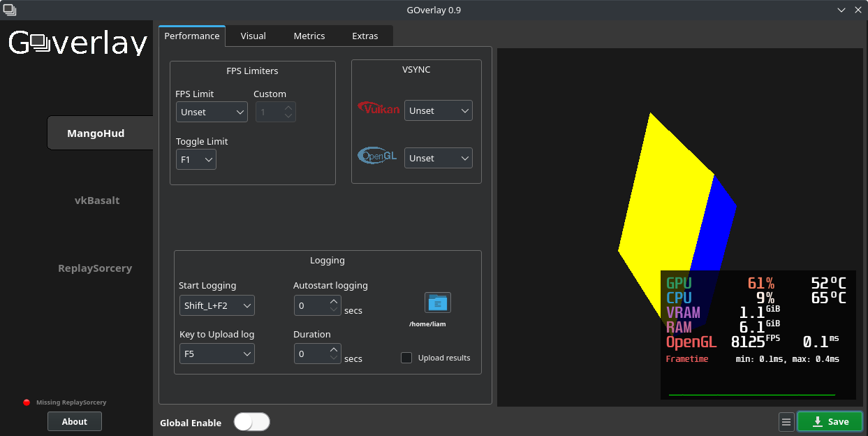Click the OpenGL logo
Viewport: 868px width, 436px height.
[377, 156]
